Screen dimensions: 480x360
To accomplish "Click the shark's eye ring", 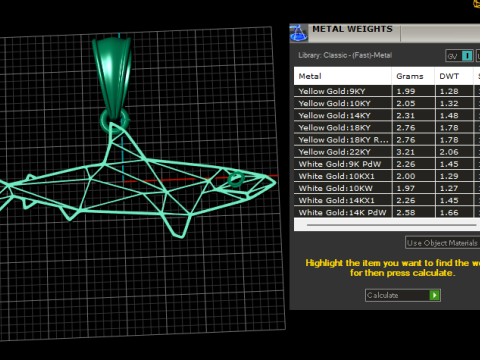I will (236, 179).
